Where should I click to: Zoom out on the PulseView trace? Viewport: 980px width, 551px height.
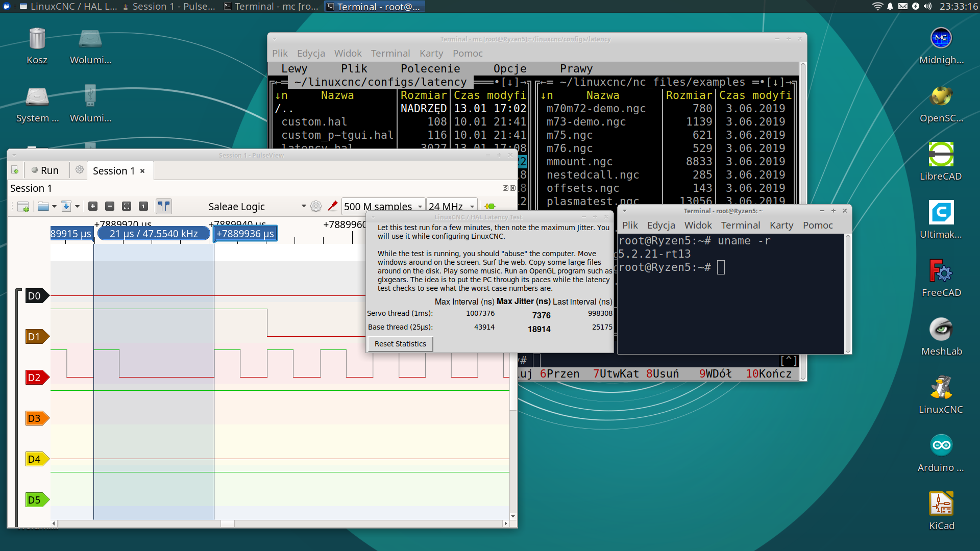click(x=110, y=206)
